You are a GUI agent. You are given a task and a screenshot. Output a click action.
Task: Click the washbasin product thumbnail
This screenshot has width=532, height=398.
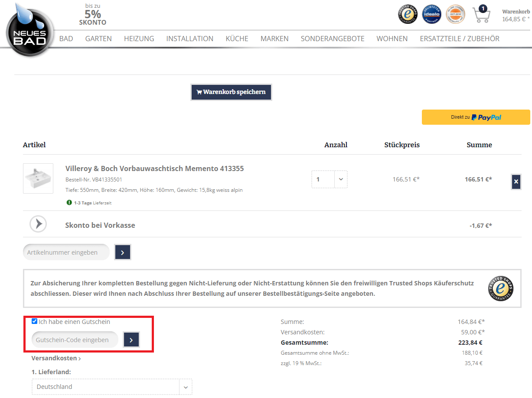click(38, 178)
